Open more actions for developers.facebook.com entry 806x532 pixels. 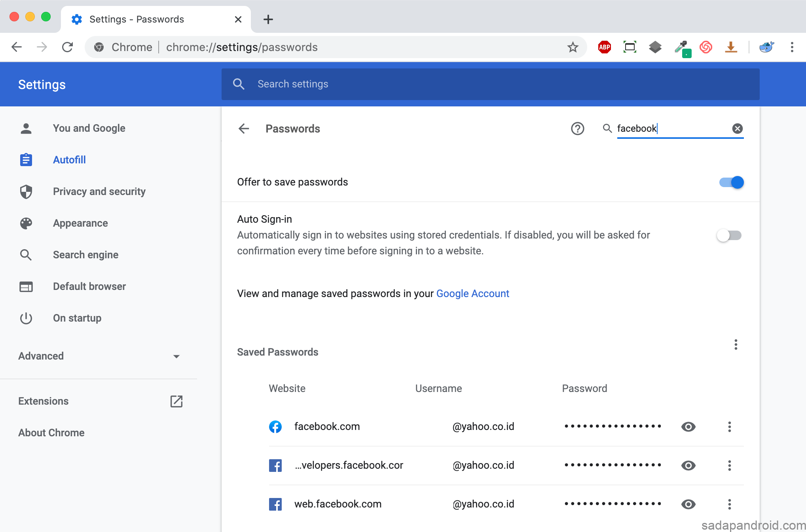coord(729,466)
